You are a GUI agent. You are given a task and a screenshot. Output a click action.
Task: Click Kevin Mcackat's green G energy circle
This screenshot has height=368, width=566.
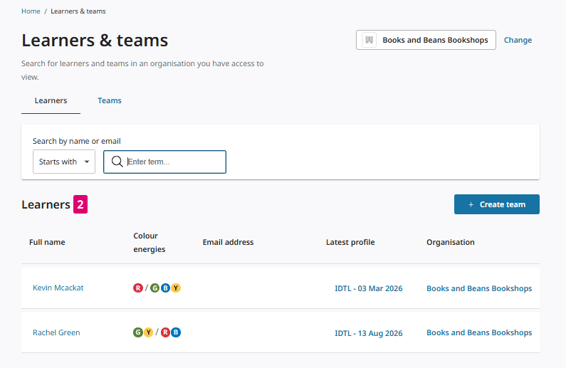point(154,288)
